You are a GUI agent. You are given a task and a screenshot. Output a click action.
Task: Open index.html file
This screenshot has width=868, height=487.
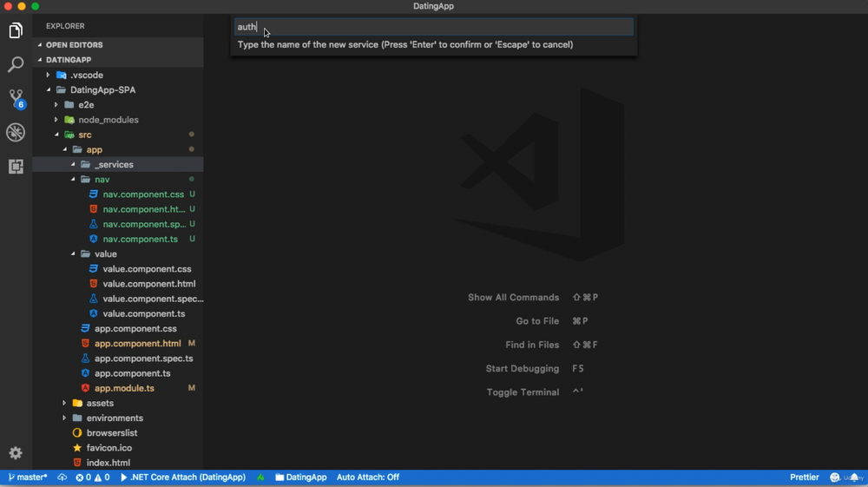pyautogui.click(x=118, y=463)
